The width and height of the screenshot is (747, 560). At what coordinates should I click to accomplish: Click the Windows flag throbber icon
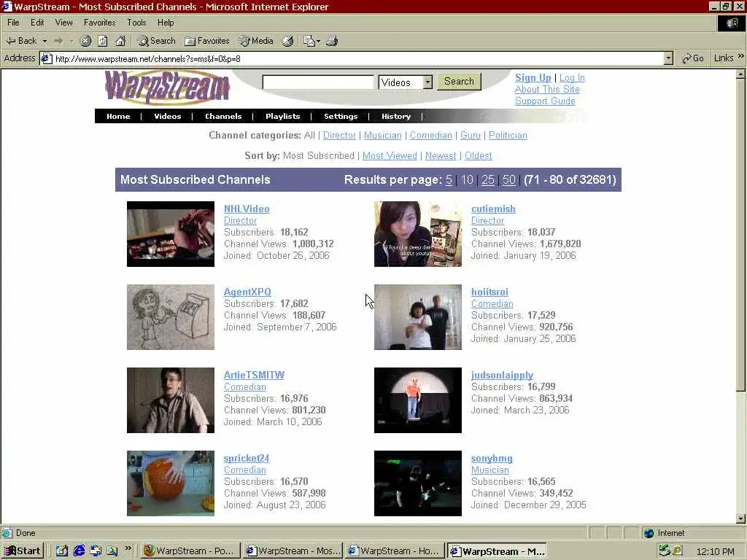click(731, 23)
